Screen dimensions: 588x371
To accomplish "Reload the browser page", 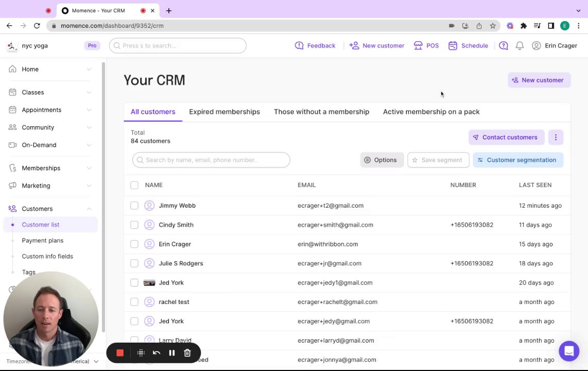I will coord(37,26).
